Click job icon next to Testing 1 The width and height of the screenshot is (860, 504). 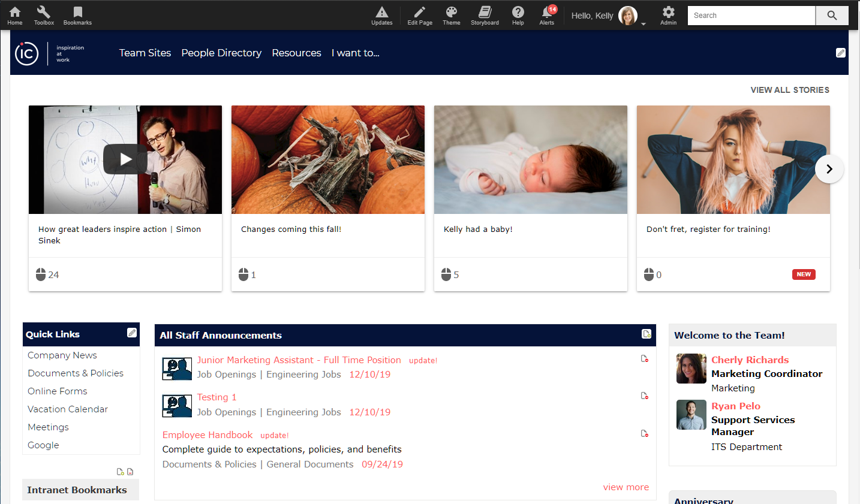coord(177,406)
